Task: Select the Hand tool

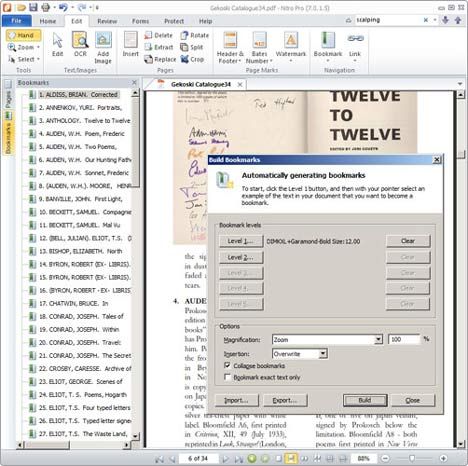Action: coord(23,35)
